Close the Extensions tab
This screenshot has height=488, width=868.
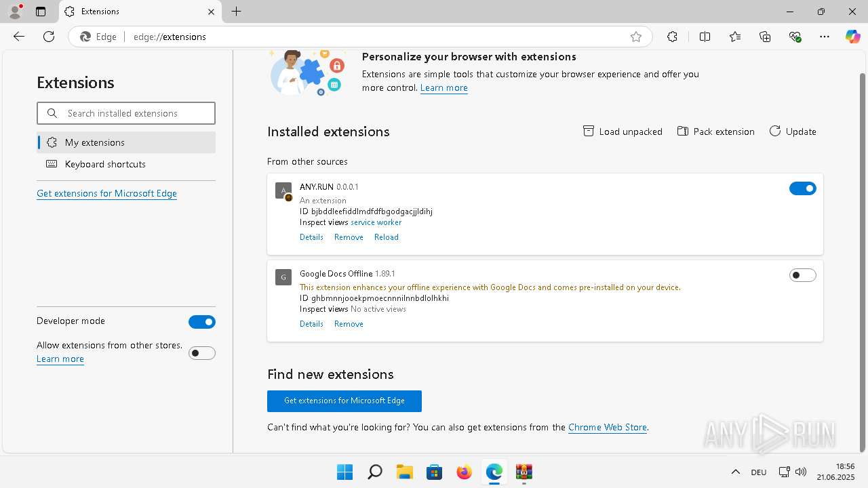[212, 12]
